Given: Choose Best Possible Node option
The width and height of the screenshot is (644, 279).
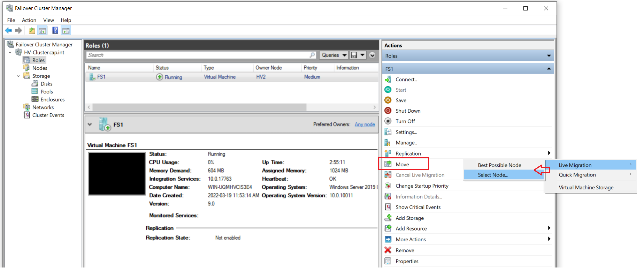Looking at the screenshot, I should (x=504, y=165).
